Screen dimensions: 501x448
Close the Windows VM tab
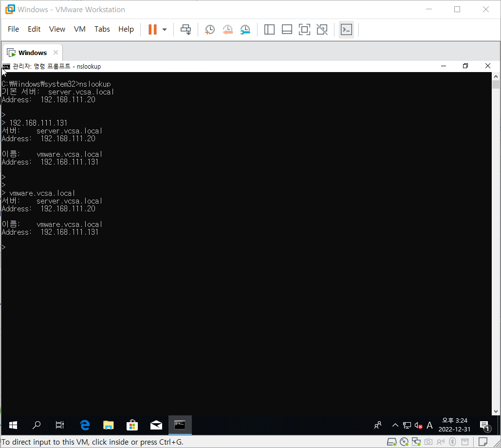tap(56, 53)
